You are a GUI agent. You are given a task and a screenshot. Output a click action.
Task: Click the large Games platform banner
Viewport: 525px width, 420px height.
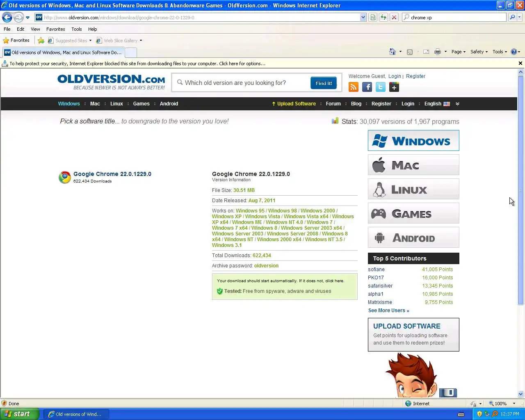click(413, 213)
